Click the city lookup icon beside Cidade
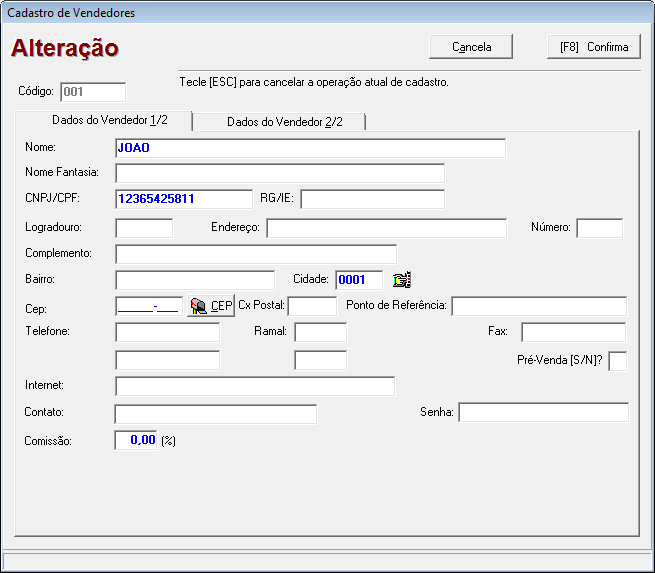Screen dimensions: 655x573 pos(402,280)
